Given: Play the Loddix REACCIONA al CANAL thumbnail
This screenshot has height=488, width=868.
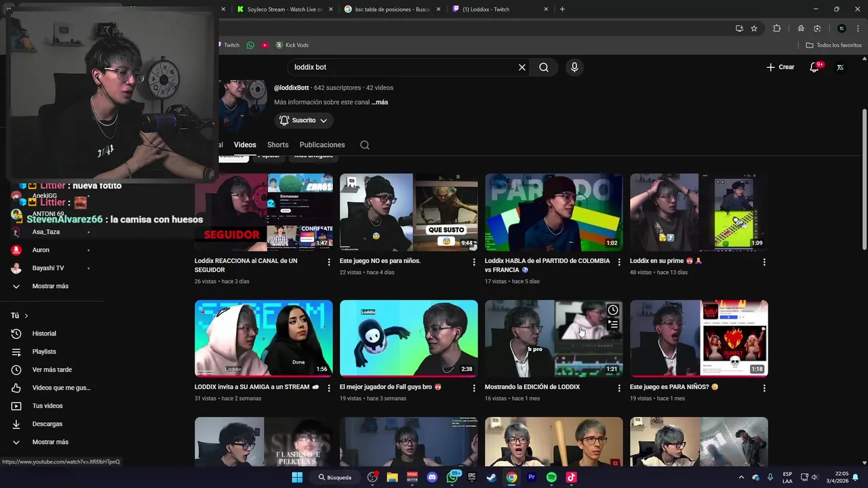Looking at the screenshot, I should click(x=264, y=212).
